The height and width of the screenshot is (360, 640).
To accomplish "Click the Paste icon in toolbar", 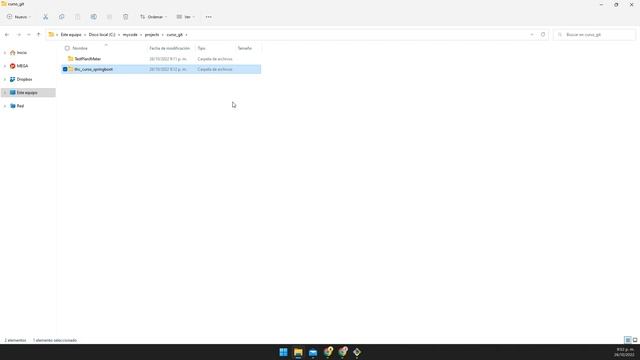I will (x=78, y=17).
